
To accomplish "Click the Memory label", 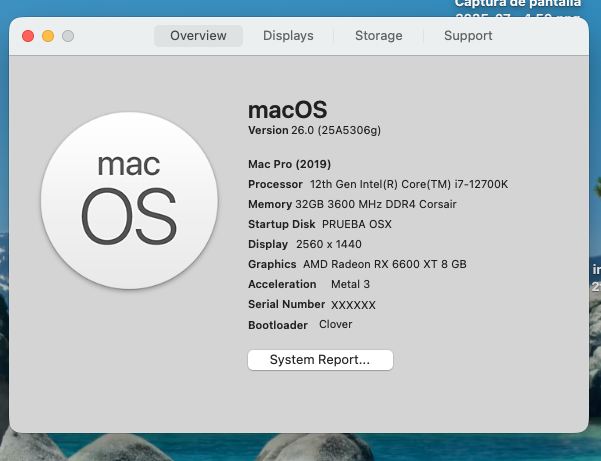I will point(270,204).
